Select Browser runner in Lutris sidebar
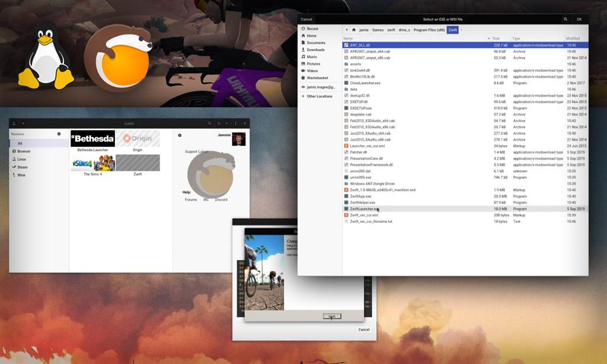 39,151
